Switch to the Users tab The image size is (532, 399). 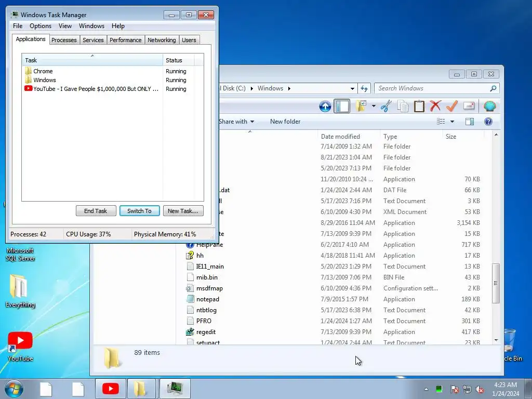[189, 40]
